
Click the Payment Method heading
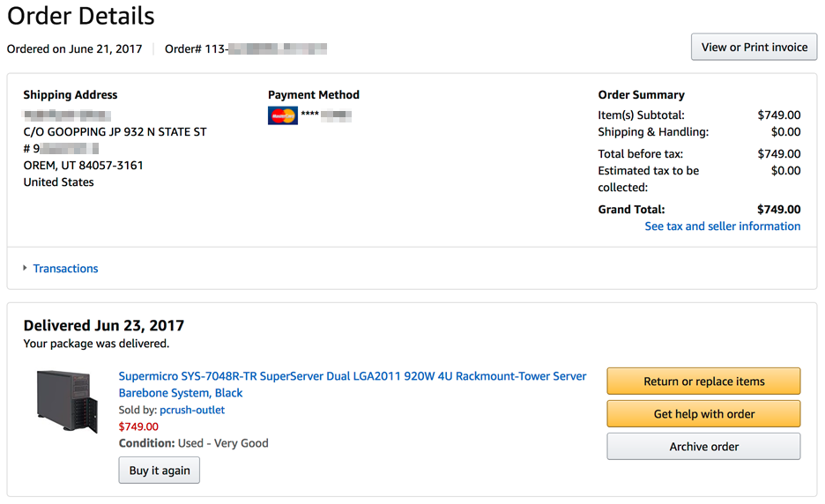(x=314, y=95)
